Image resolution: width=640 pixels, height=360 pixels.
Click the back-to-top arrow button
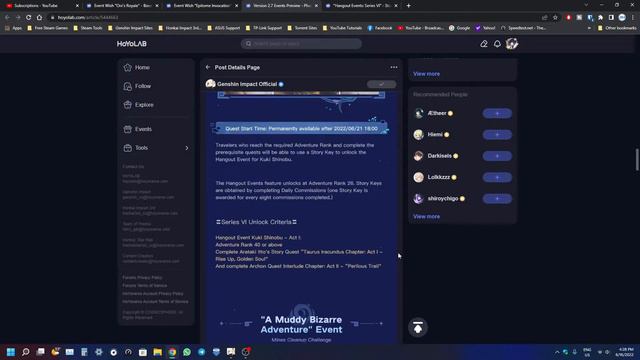[x=418, y=327]
